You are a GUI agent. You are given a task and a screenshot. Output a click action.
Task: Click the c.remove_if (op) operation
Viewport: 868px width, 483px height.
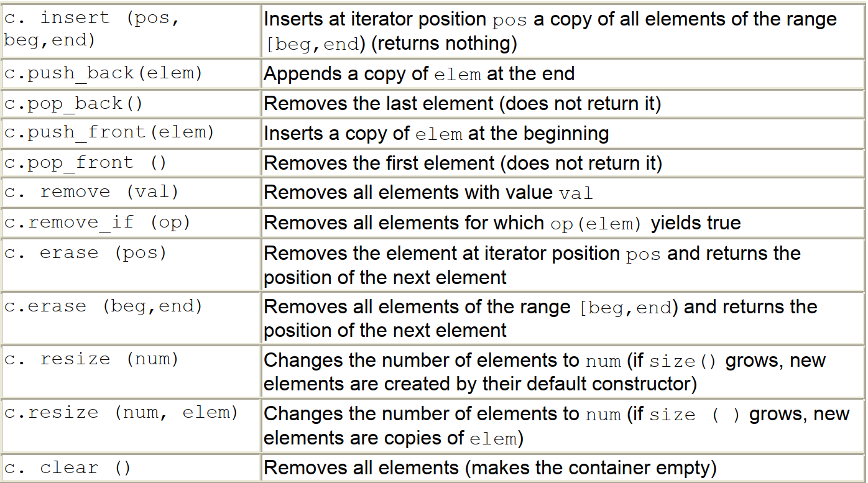97,222
